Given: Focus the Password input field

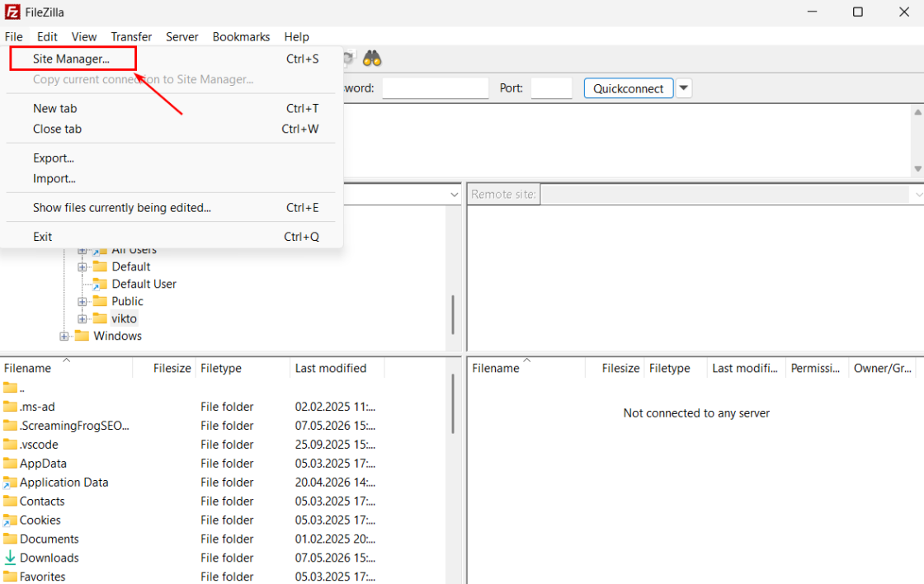Looking at the screenshot, I should coord(435,88).
